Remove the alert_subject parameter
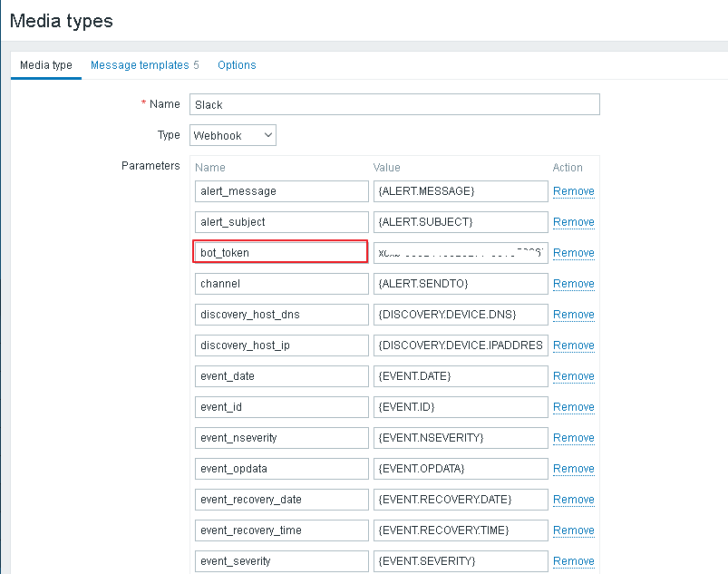The height and width of the screenshot is (574, 728). pos(573,222)
